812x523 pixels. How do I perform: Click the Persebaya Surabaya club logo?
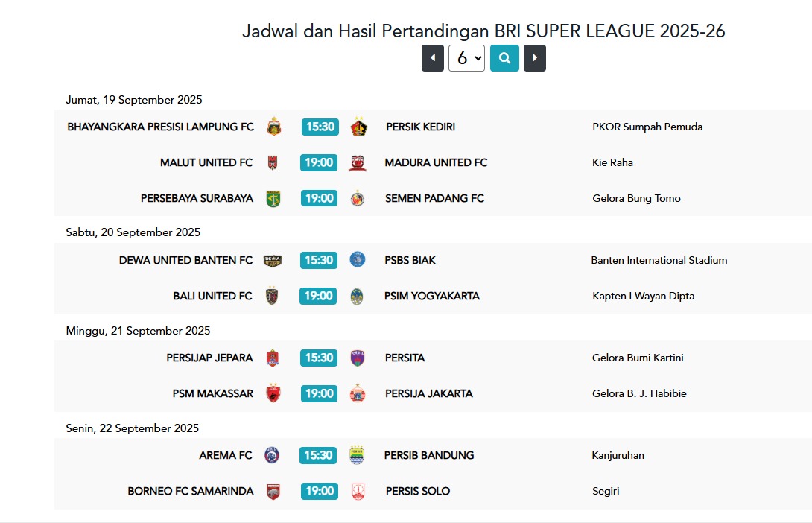pyautogui.click(x=273, y=198)
